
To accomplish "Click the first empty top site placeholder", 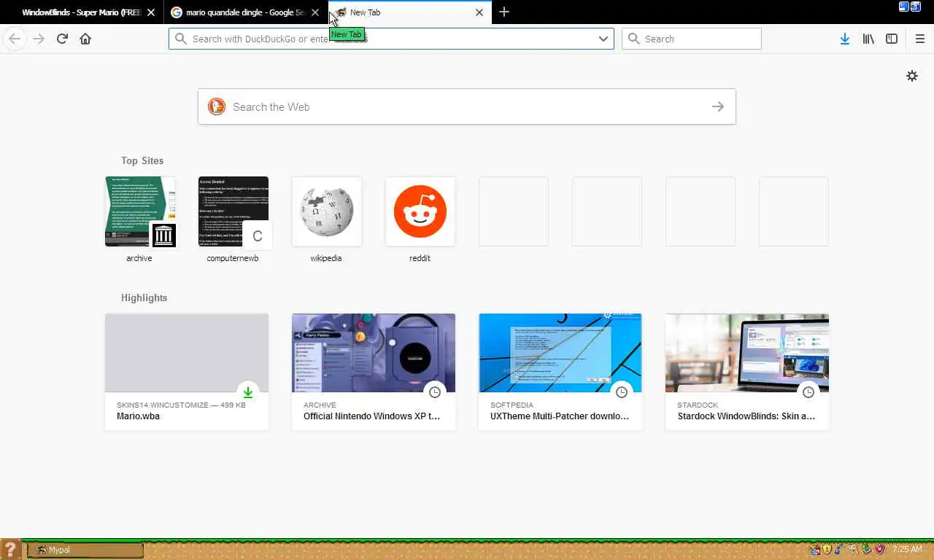I will pyautogui.click(x=514, y=211).
